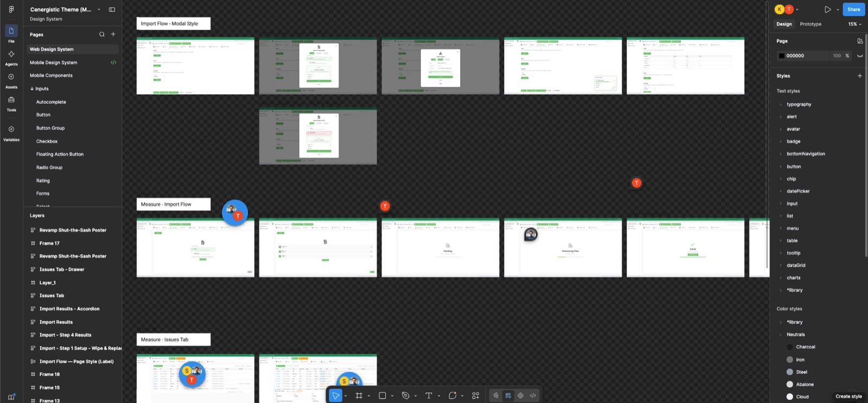The height and width of the screenshot is (403, 868).
Task: Open the collaborators avatar list chevron
Action: point(797,9)
